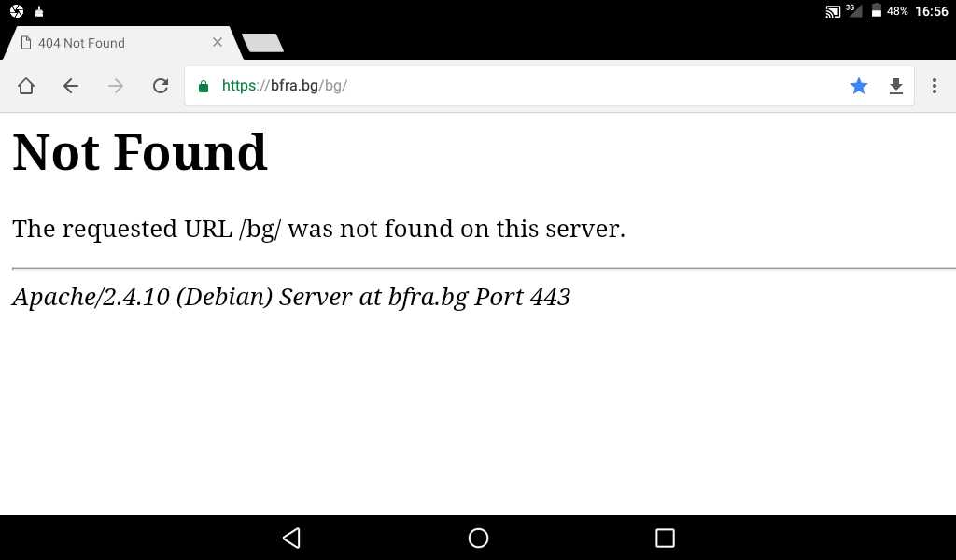
Task: Click the forward navigation arrow
Action: [115, 86]
